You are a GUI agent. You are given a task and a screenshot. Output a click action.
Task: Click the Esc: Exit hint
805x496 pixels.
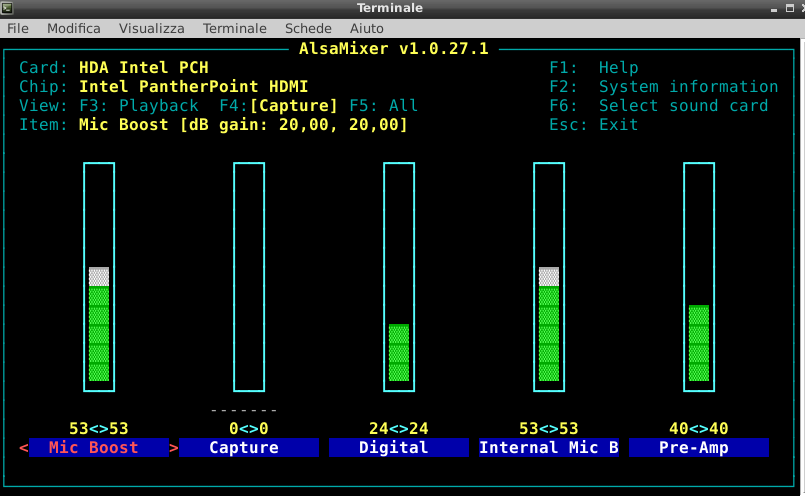click(x=593, y=125)
